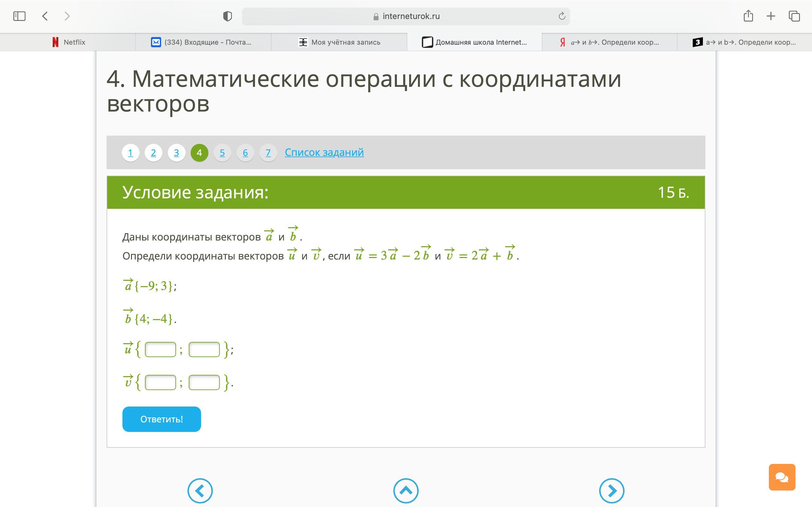Click the privacy shield icon
Viewport: 812px width, 507px height.
click(227, 16)
